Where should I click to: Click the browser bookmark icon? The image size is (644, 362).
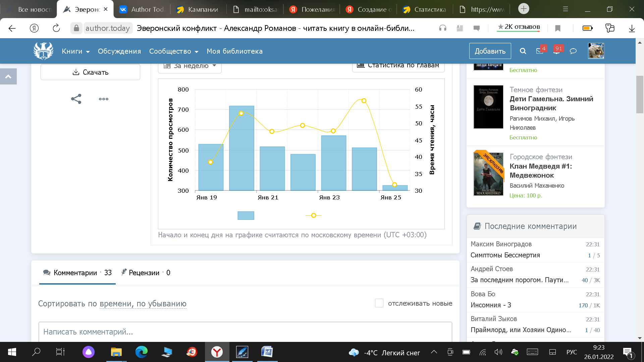point(558,28)
